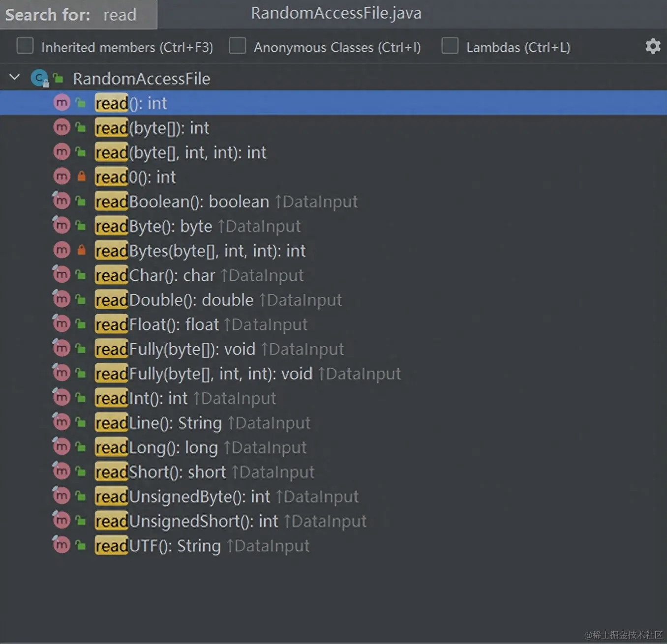The height and width of the screenshot is (644, 667).
Task: Click method icon beside readChar()
Action: click(x=61, y=274)
